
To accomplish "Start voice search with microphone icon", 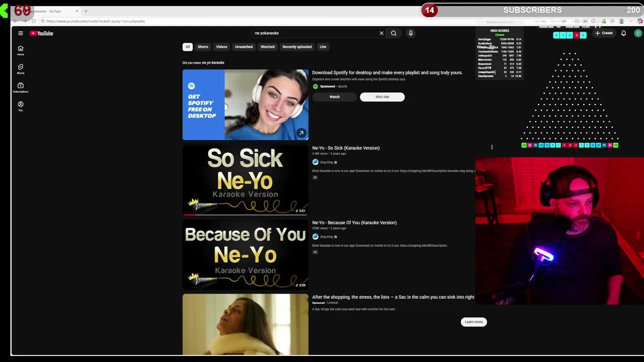I will 411,33.
